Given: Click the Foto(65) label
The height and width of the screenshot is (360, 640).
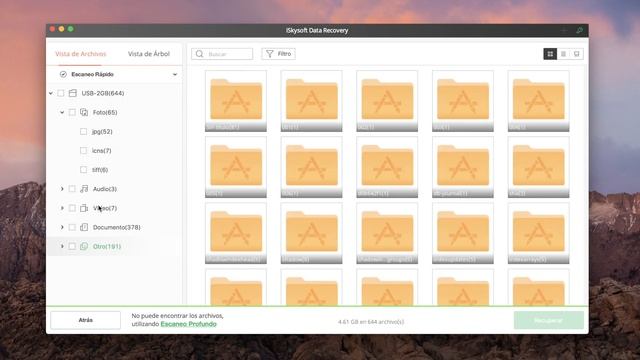Looking at the screenshot, I should point(105,112).
